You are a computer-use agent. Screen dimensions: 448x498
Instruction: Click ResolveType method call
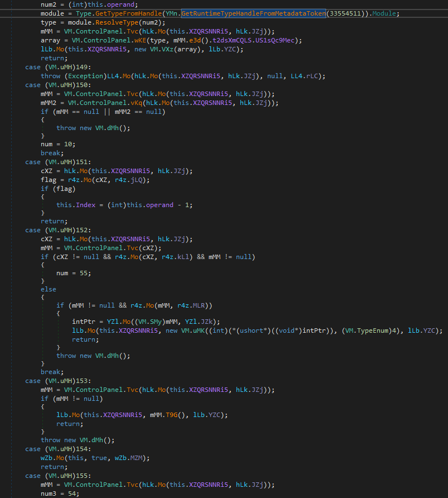(x=117, y=22)
